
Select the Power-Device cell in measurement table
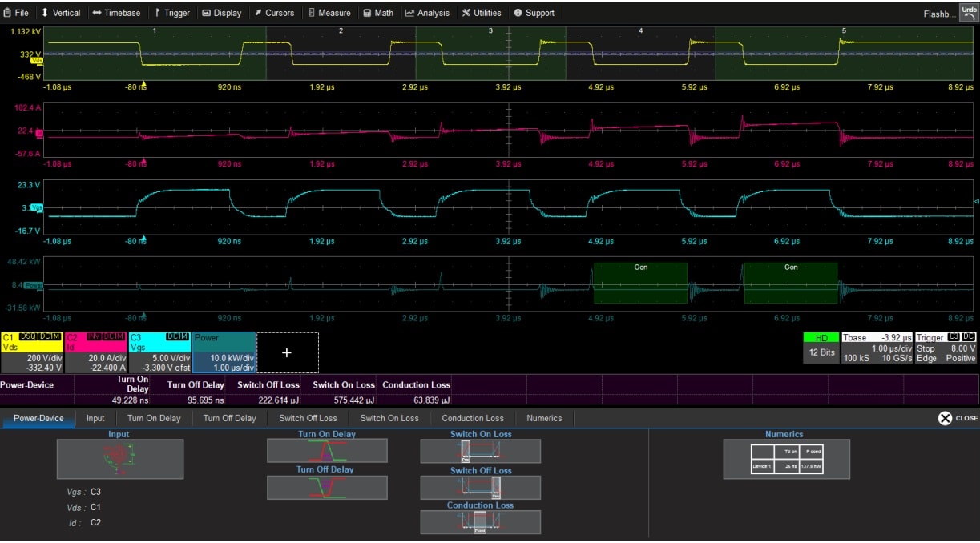tap(27, 384)
